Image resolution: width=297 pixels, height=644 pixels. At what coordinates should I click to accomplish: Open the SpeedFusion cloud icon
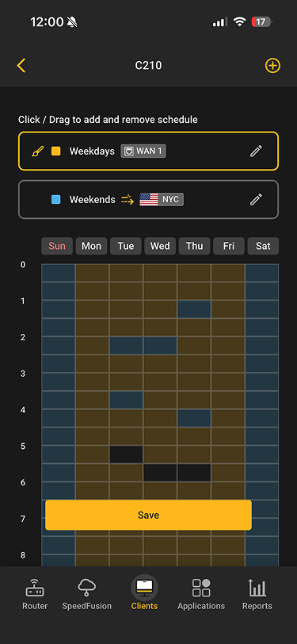(x=86, y=588)
